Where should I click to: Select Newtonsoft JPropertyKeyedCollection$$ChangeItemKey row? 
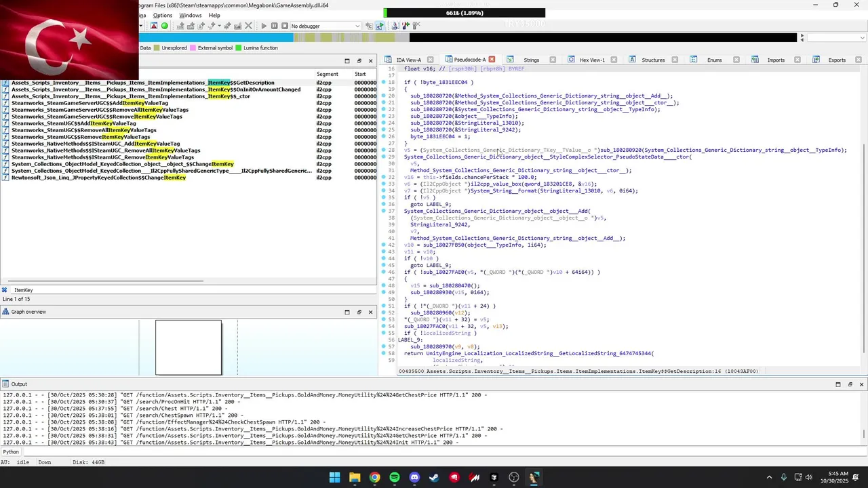click(189, 178)
